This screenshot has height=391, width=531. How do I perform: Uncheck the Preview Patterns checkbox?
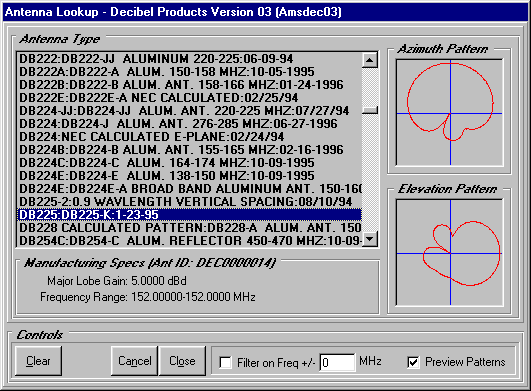413,363
